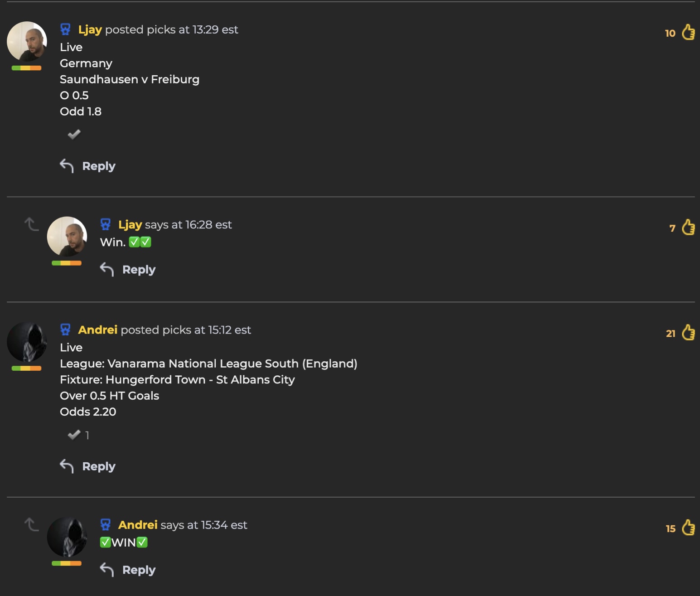
Task: Like Ljay's "Win." reply with thumbs-up
Action: 688,227
